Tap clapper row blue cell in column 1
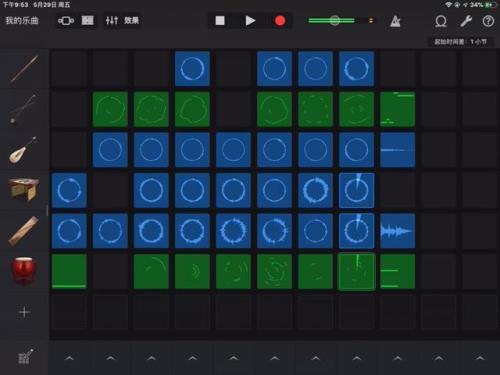Image resolution: width=500 pixels, height=375 pixels. click(x=69, y=231)
